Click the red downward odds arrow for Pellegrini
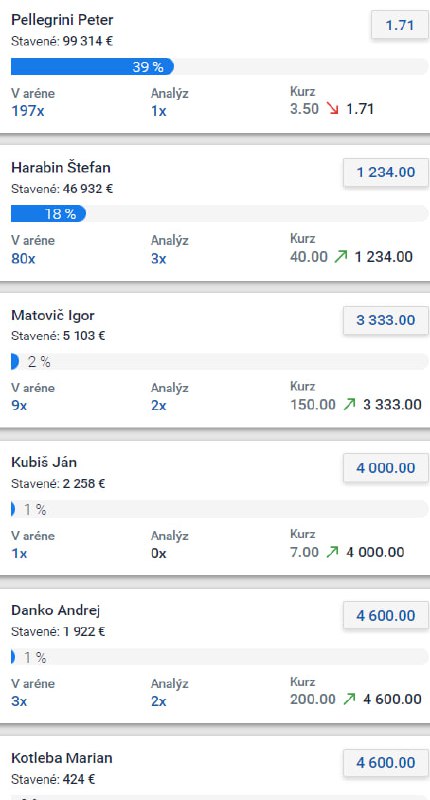430x800 pixels. pyautogui.click(x=333, y=109)
